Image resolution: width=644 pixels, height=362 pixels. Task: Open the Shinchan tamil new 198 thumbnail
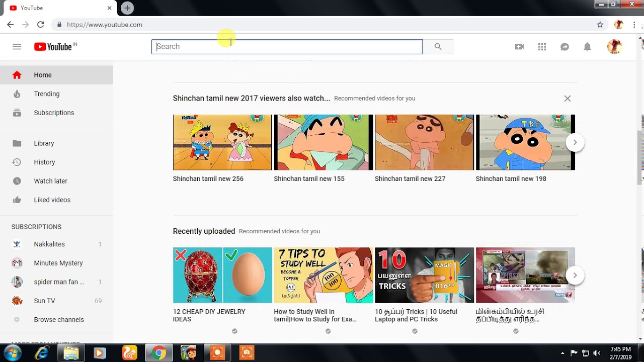click(525, 142)
